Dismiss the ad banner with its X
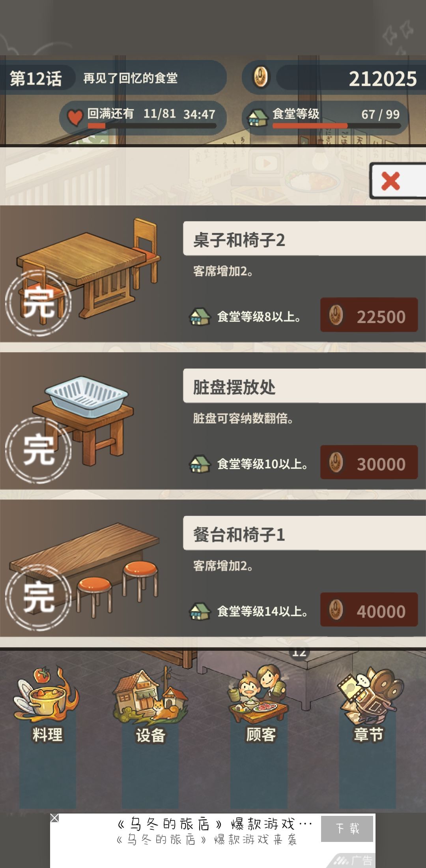 [55, 818]
